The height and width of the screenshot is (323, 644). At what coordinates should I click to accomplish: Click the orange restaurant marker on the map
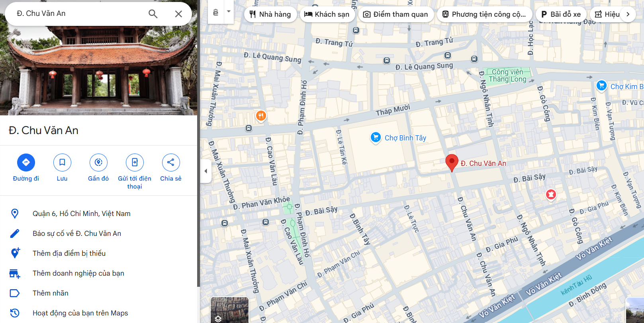(261, 116)
